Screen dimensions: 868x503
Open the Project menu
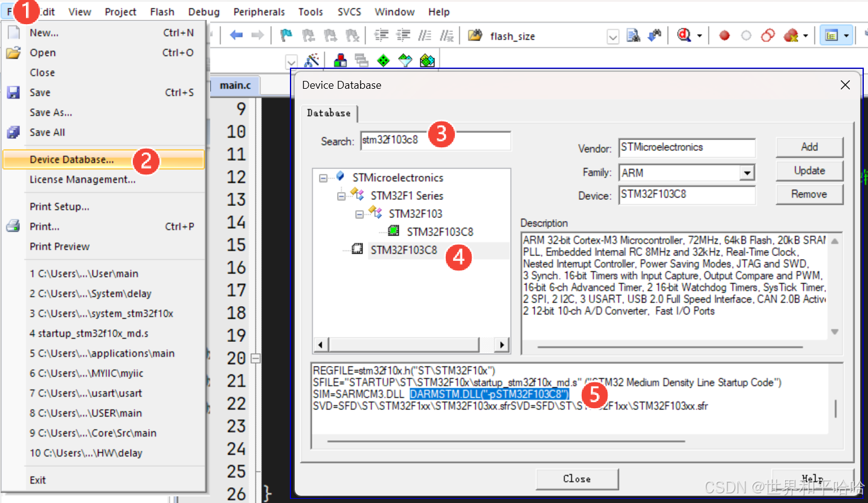120,11
